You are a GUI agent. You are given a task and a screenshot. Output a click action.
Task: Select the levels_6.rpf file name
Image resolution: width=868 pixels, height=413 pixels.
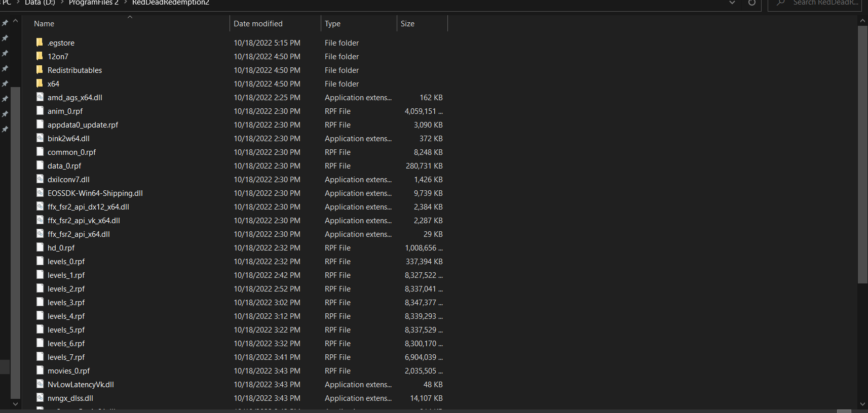point(66,344)
